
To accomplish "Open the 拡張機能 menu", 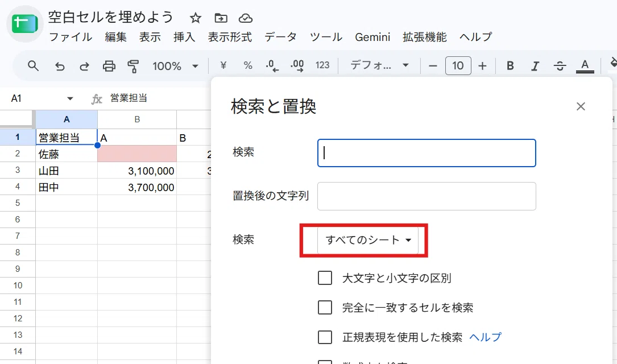I will (425, 37).
